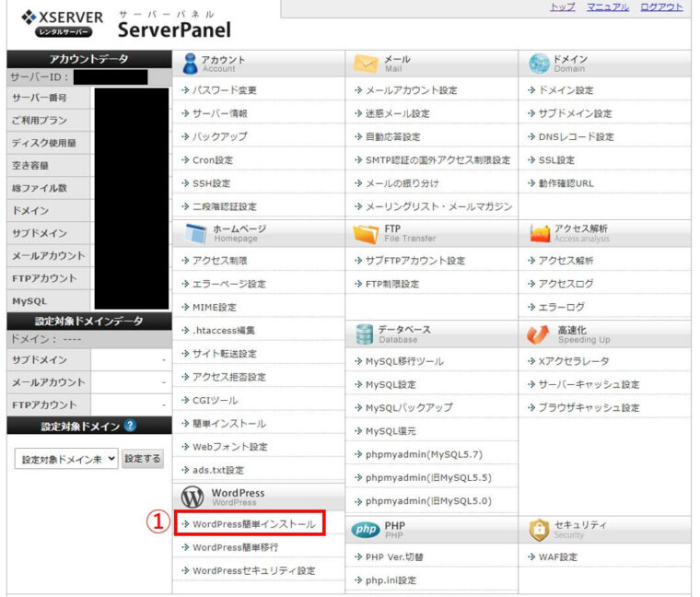Click the 設定する button
700x597 pixels.
click(143, 459)
